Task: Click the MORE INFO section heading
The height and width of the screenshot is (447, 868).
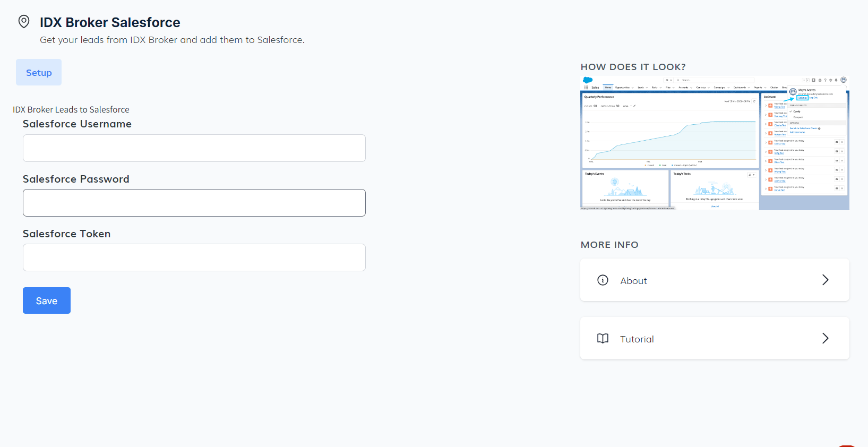Action: [x=609, y=245]
